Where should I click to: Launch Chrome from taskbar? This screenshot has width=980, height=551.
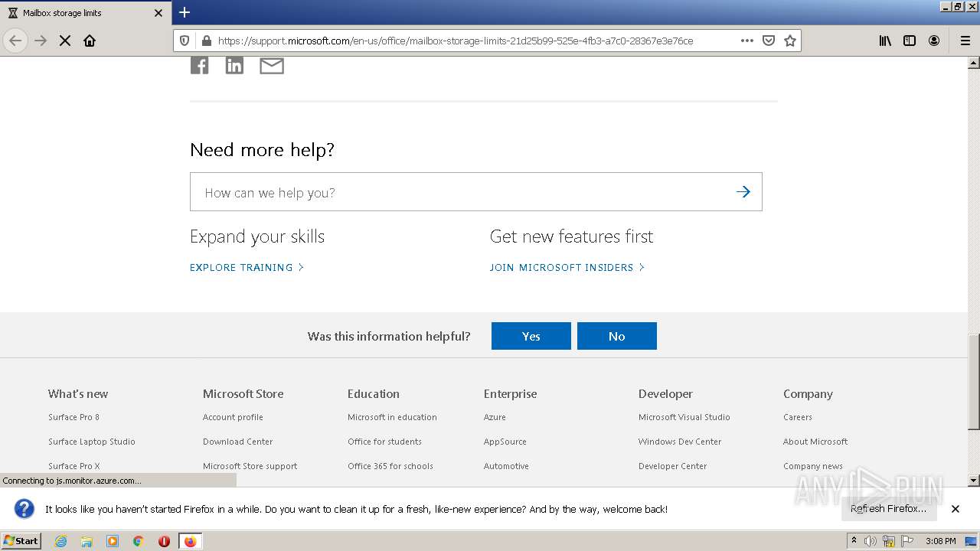(x=138, y=541)
